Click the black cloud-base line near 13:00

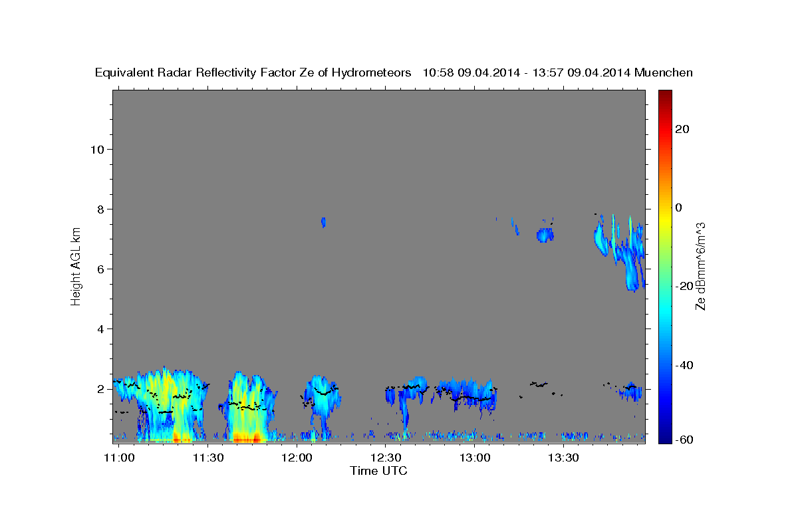(470, 398)
